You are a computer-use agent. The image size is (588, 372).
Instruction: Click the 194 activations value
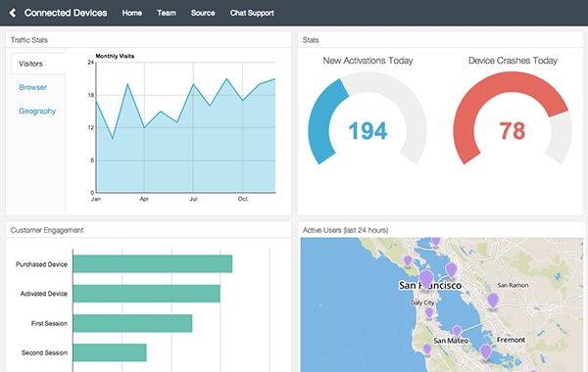coord(367,131)
